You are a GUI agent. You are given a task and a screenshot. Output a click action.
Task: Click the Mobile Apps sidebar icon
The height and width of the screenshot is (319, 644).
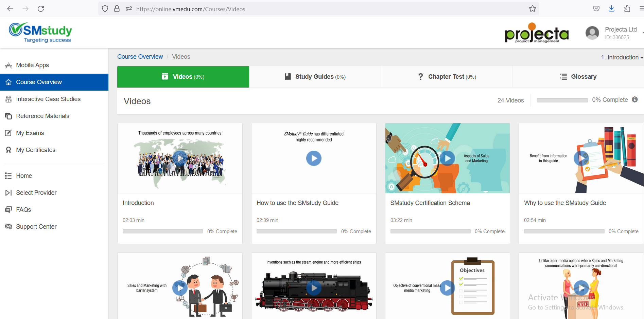8,65
